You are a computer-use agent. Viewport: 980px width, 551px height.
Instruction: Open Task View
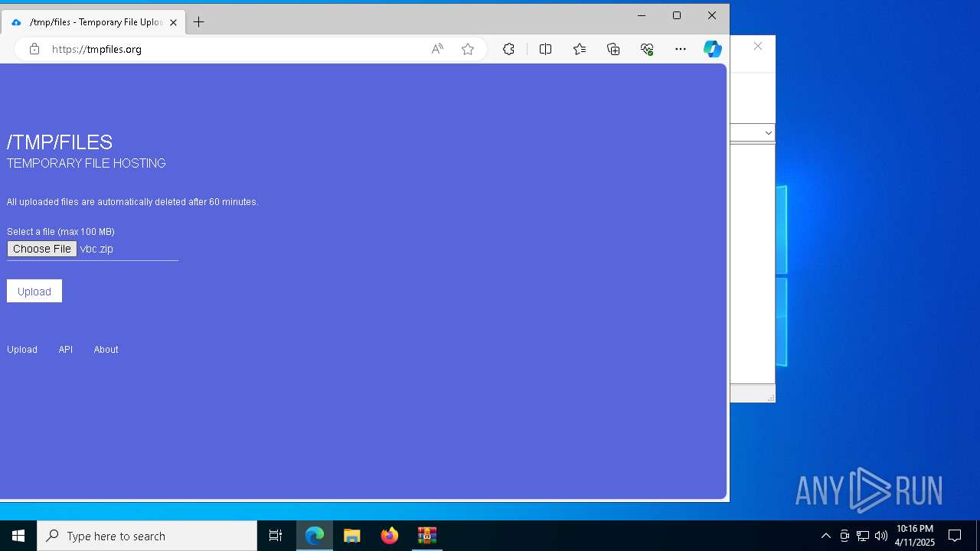276,536
